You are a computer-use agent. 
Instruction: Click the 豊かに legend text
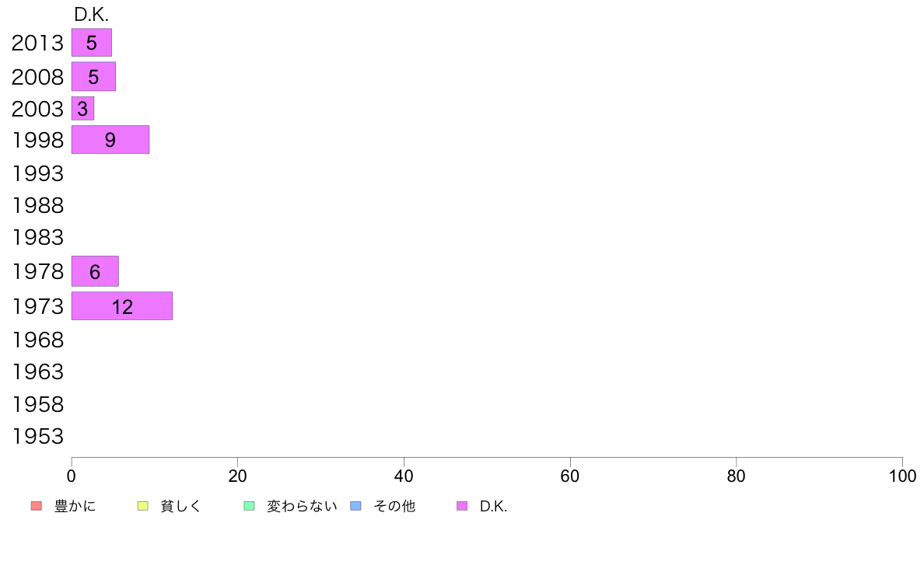(x=75, y=506)
